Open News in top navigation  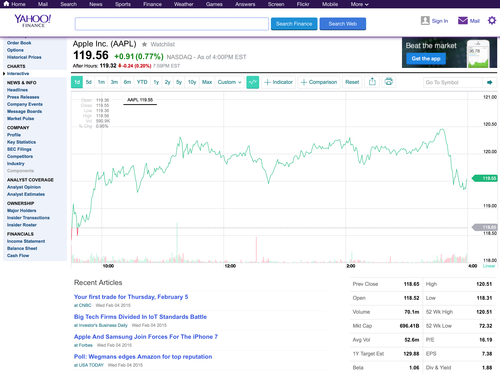(96, 4)
